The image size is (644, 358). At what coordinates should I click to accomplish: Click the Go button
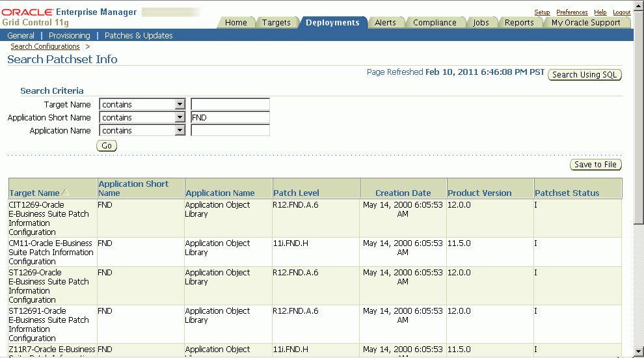point(107,146)
